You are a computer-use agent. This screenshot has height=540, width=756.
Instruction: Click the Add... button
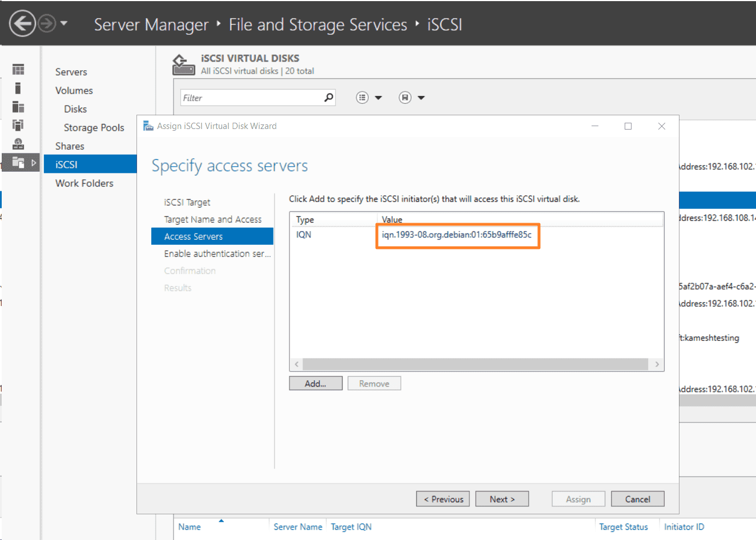point(316,384)
